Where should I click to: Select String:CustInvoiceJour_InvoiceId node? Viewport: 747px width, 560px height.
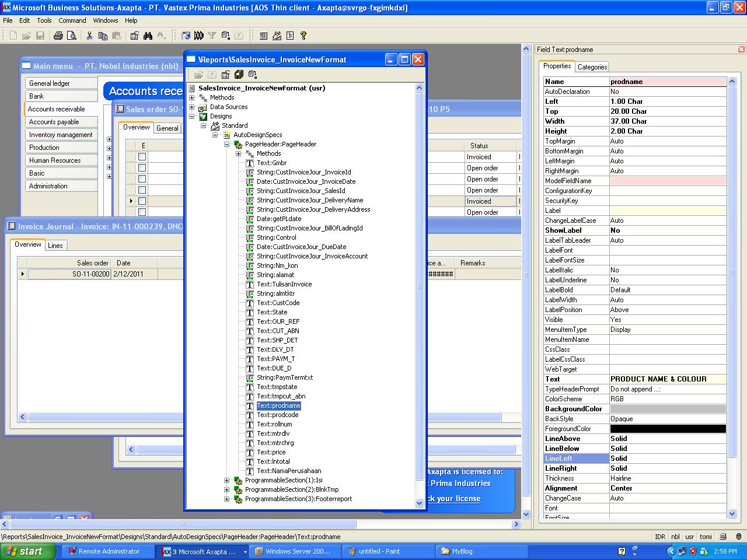303,172
